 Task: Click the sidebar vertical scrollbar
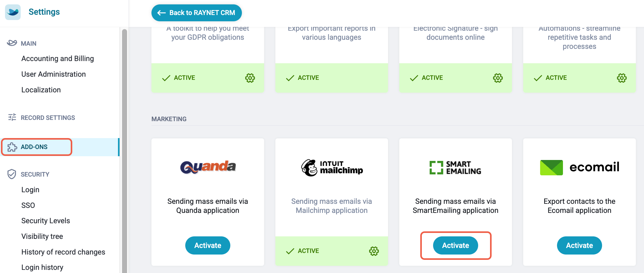124,150
